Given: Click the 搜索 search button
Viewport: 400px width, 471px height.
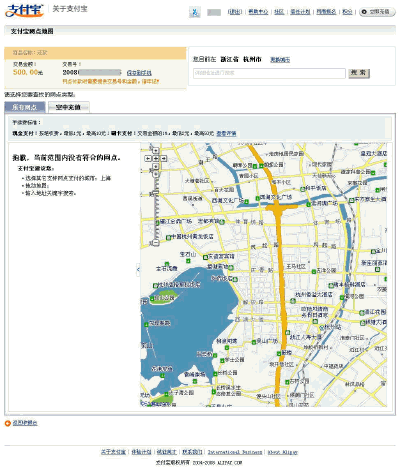Looking at the screenshot, I should pos(359,73).
